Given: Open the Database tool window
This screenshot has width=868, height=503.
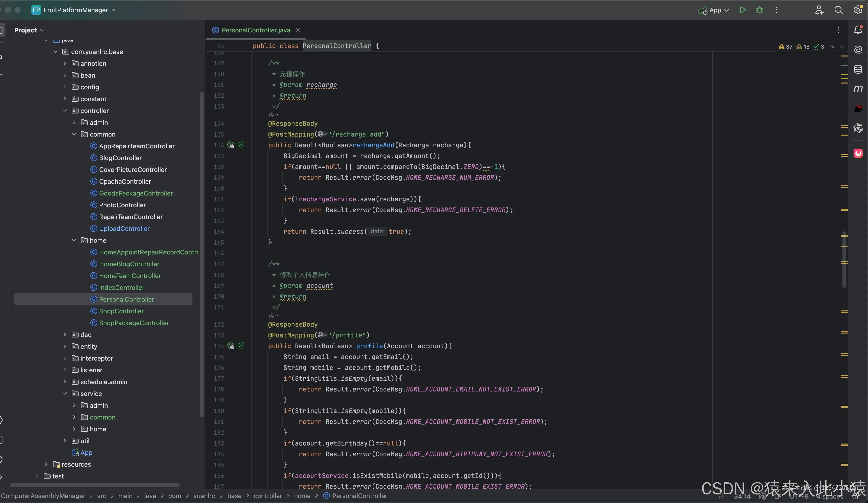Looking at the screenshot, I should 858,69.
